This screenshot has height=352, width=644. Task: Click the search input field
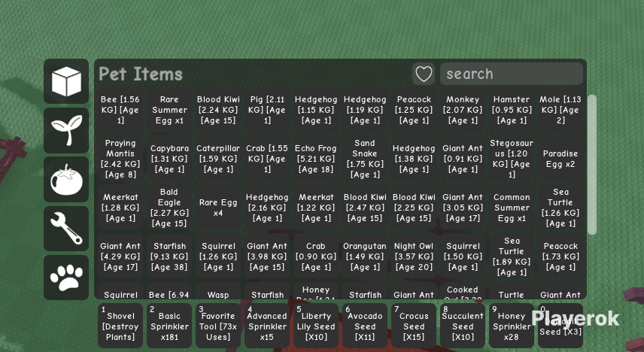pyautogui.click(x=512, y=74)
